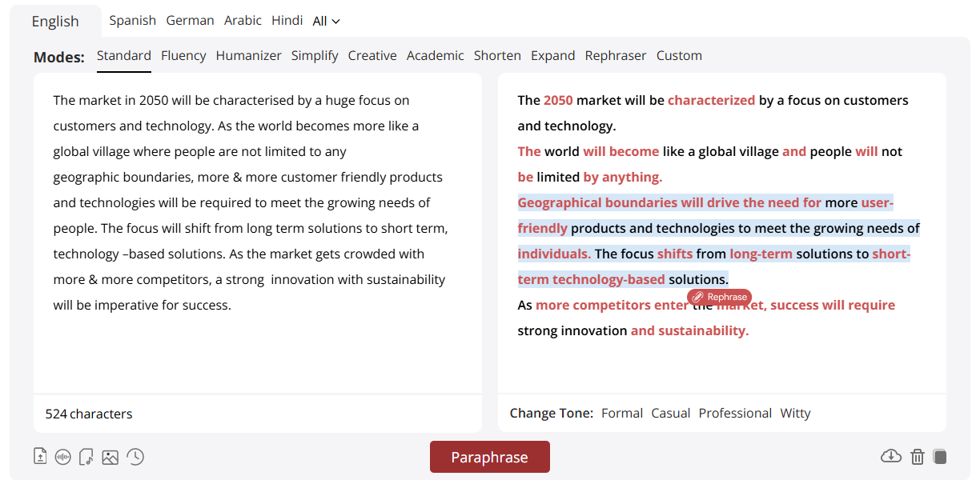
Task: Copy the paraphrased result
Action: (940, 457)
